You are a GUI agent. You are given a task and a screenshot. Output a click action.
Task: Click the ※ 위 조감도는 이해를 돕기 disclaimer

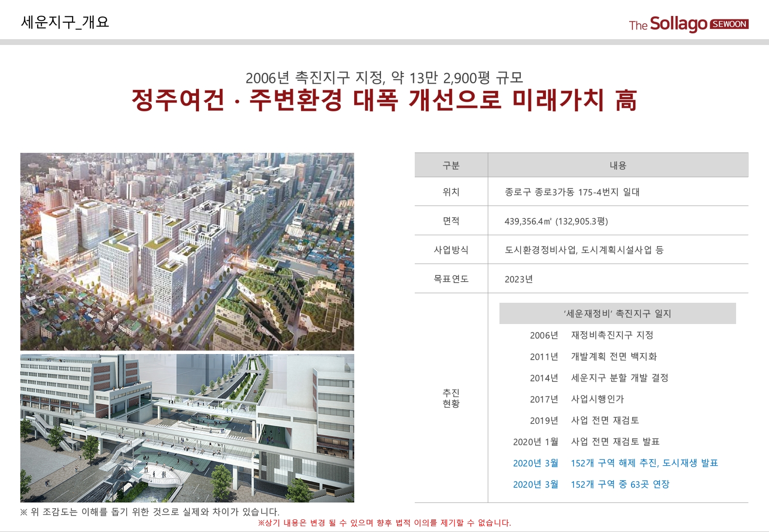150,512
